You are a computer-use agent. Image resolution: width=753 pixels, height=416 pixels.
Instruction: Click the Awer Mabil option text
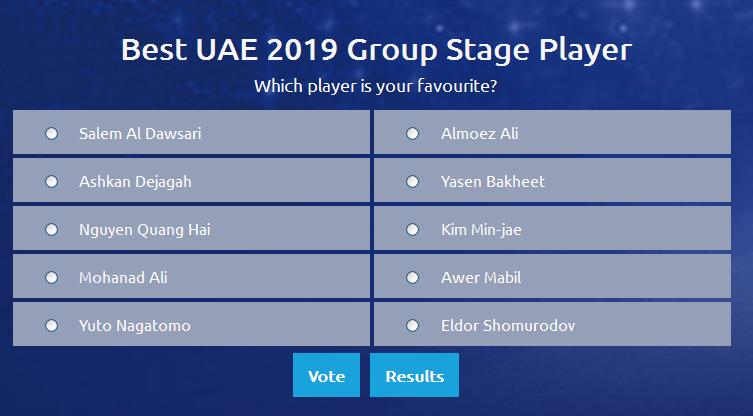[481, 278]
